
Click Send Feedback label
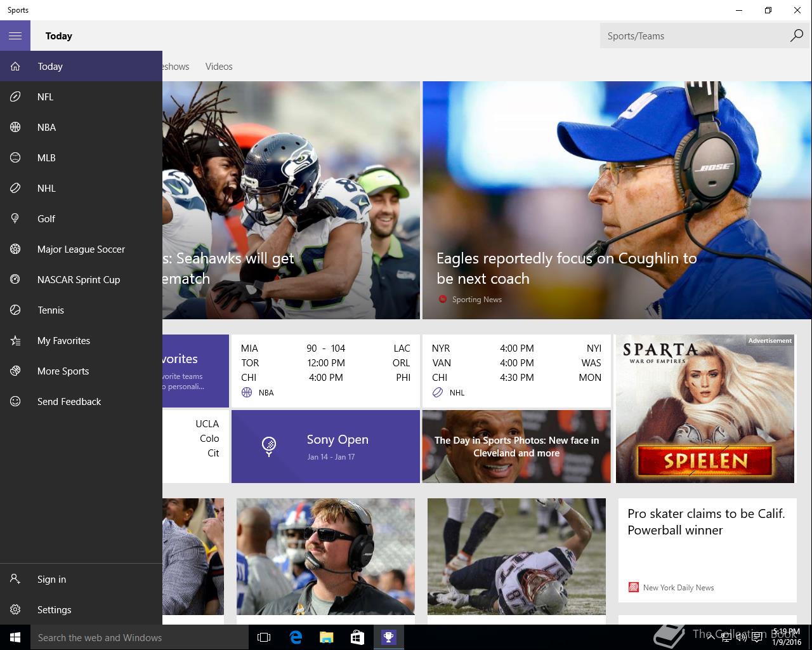point(69,401)
